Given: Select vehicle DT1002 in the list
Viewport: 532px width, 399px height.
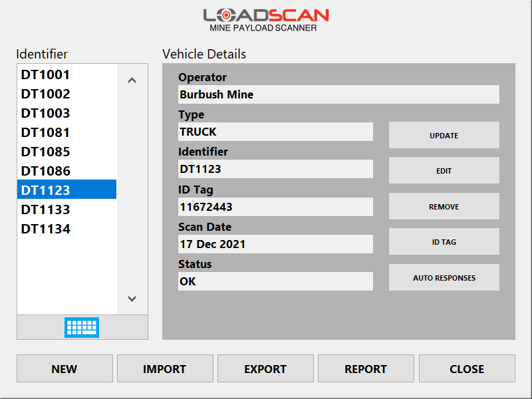Looking at the screenshot, I should (67, 94).
